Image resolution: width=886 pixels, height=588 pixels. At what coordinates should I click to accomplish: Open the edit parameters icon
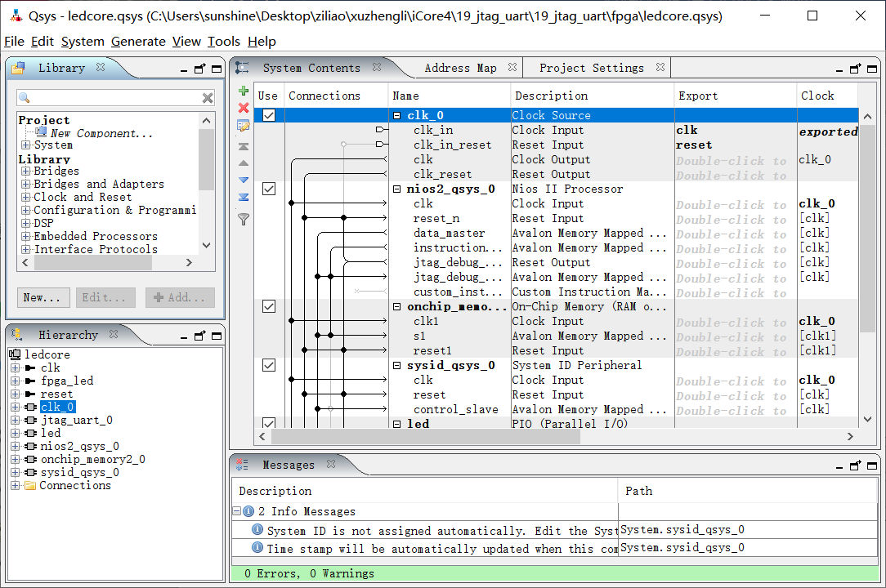pyautogui.click(x=243, y=126)
